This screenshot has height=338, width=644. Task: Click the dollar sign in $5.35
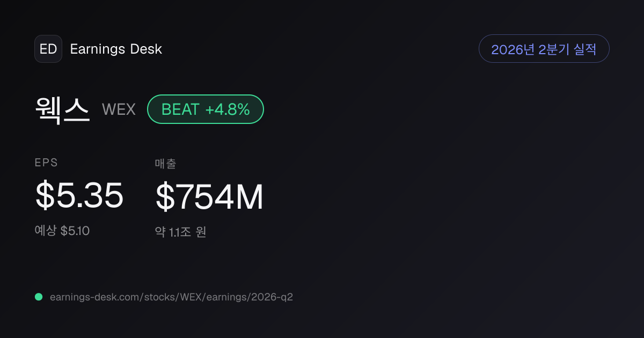[44, 195]
